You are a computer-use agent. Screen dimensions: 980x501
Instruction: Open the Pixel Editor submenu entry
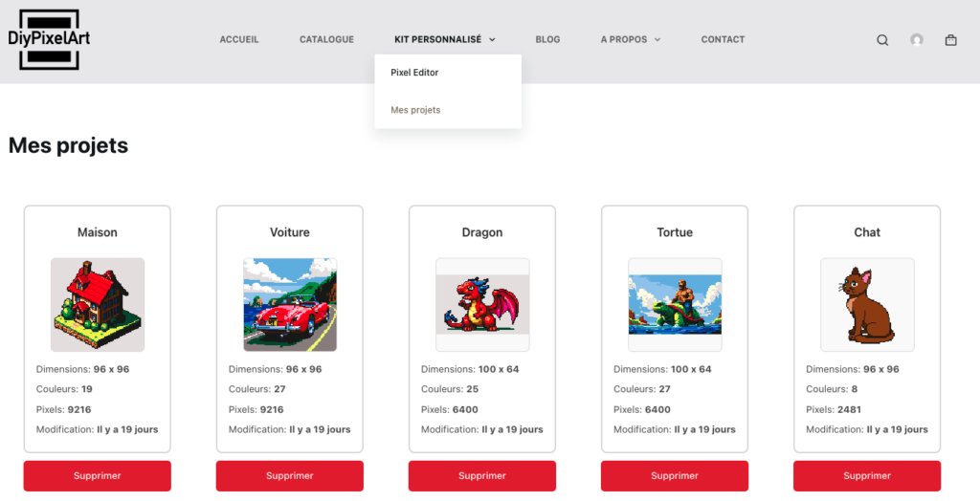(414, 73)
